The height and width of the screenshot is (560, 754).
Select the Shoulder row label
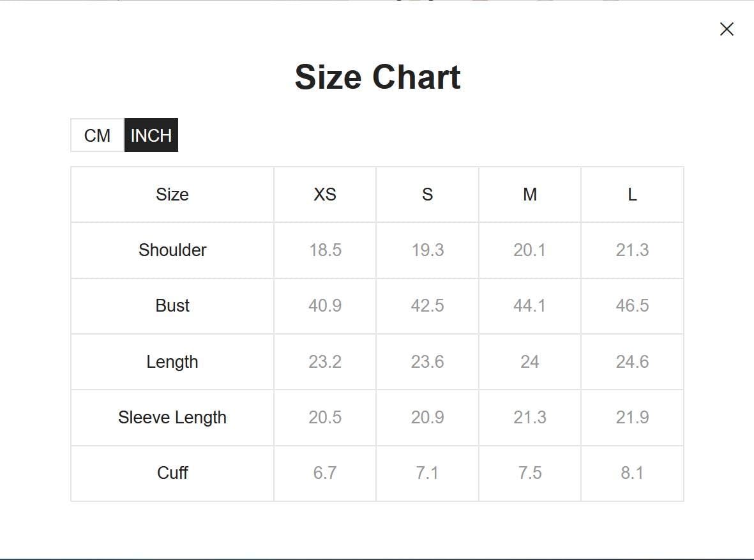(172, 250)
